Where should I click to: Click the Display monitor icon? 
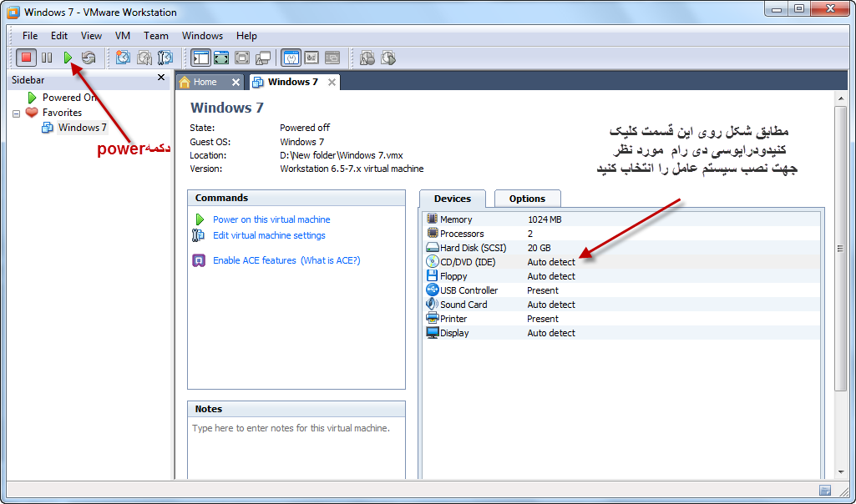pyautogui.click(x=433, y=332)
